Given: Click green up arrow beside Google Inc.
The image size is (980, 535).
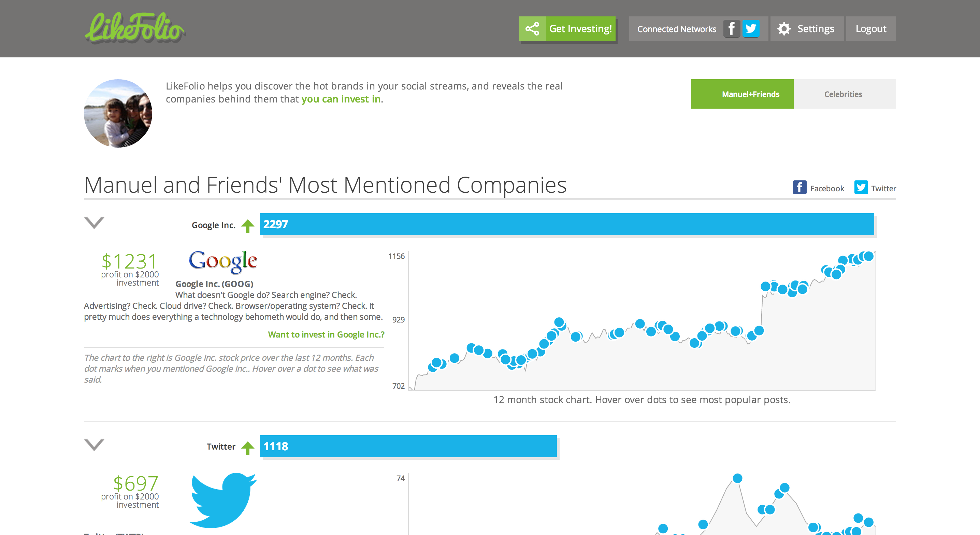Looking at the screenshot, I should pos(248,226).
